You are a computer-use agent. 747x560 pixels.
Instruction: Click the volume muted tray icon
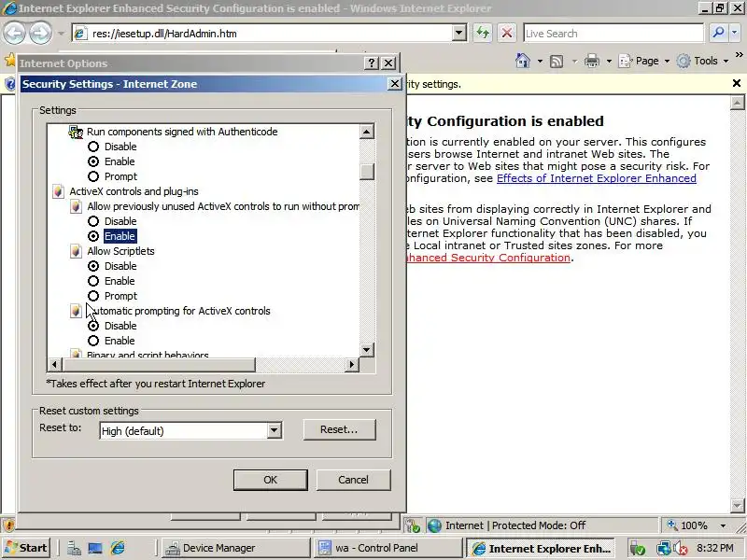(681, 549)
